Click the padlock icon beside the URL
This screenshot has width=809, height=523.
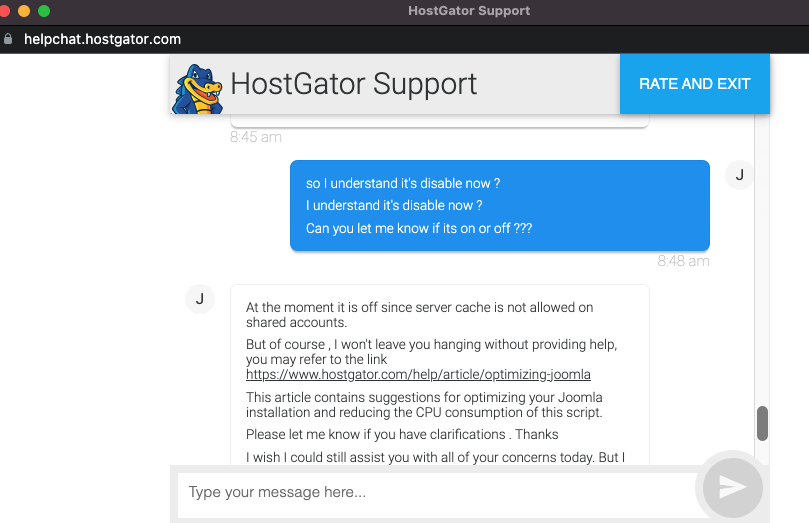coord(9,39)
